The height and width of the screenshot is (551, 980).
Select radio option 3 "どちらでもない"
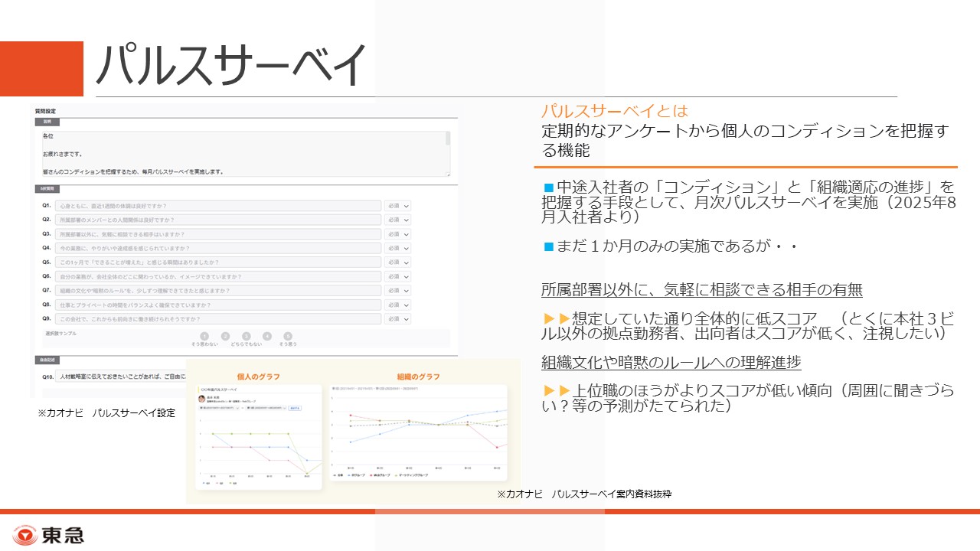[x=246, y=336]
